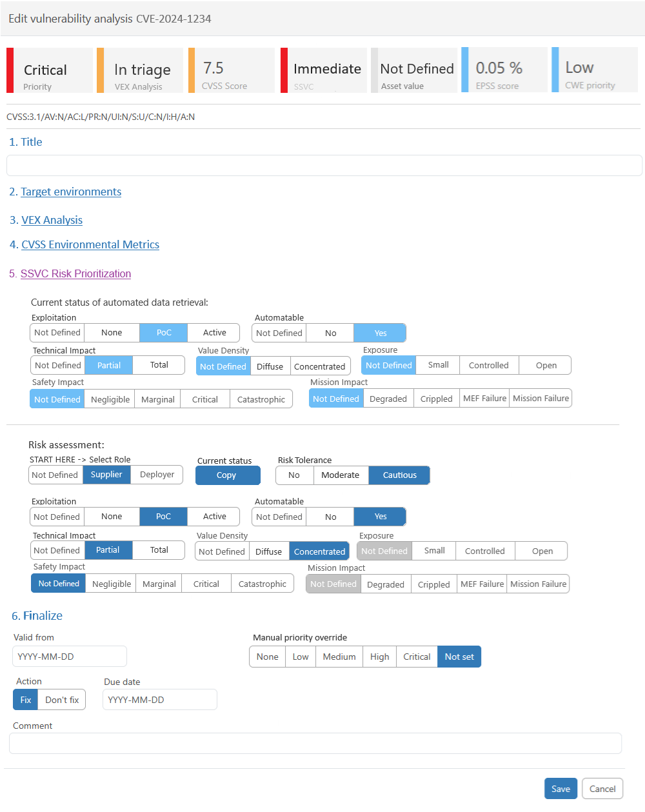645x812 pixels.
Task: Select Deployer role in Risk assessment
Action: click(x=157, y=475)
